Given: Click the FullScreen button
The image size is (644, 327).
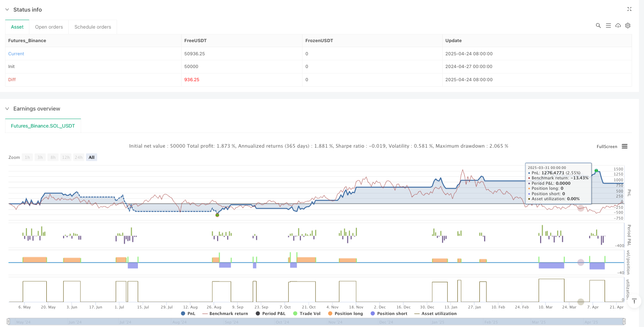Looking at the screenshot, I should click(x=607, y=146).
